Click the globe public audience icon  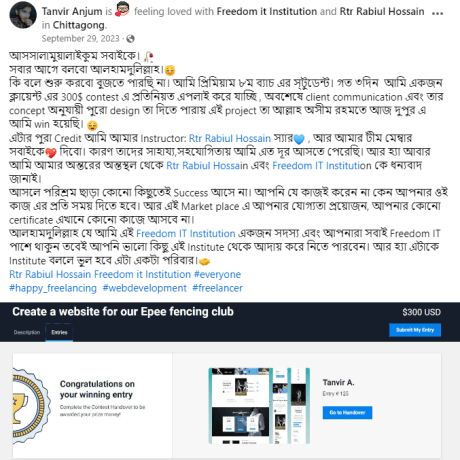(130, 39)
